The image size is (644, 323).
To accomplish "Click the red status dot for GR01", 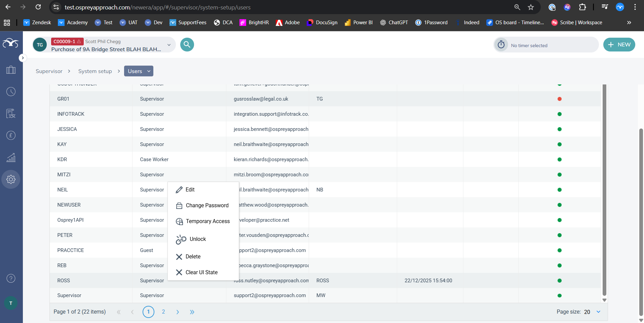I will [559, 99].
